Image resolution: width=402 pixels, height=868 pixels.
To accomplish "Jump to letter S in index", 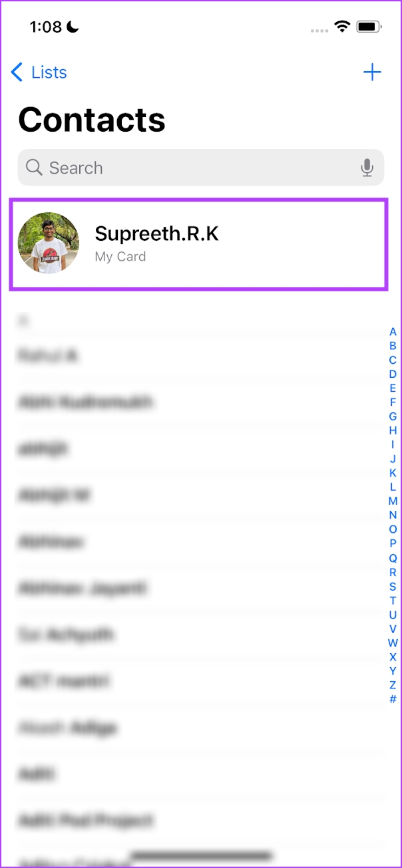I will pyautogui.click(x=393, y=586).
